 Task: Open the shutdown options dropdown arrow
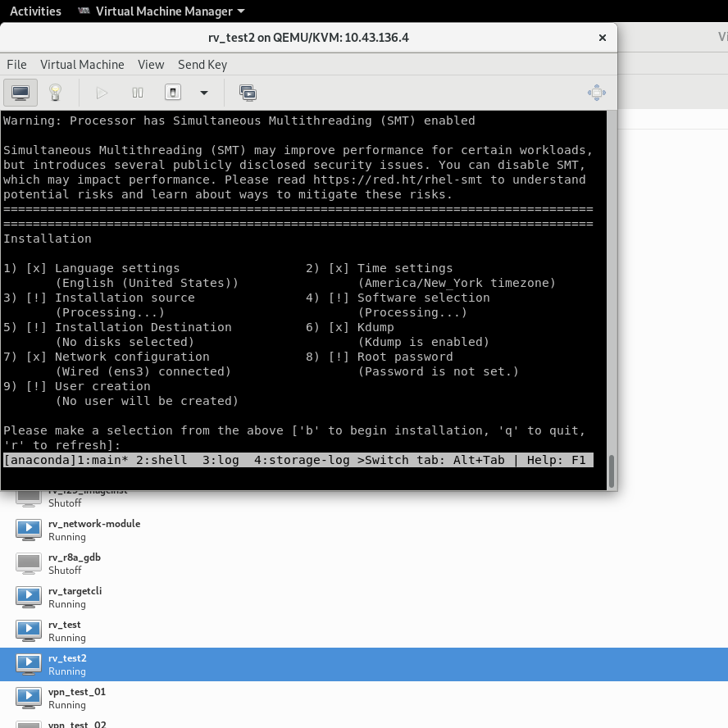tap(204, 93)
